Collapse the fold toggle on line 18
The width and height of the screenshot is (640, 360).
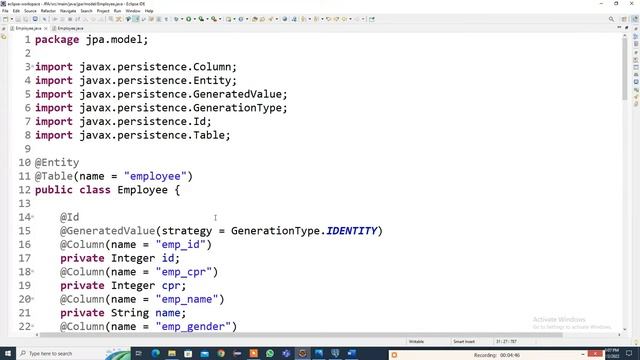33,272
